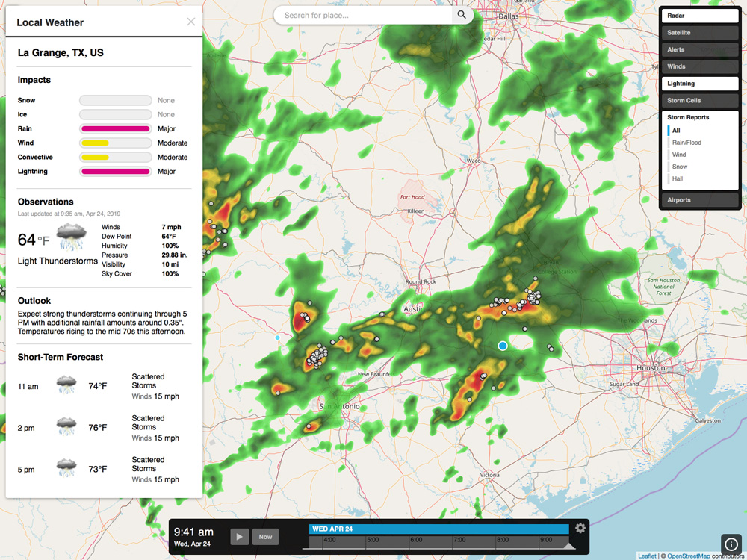Screen dimensions: 747x560
Task: Select the Radar layer button
Action: [x=699, y=15]
